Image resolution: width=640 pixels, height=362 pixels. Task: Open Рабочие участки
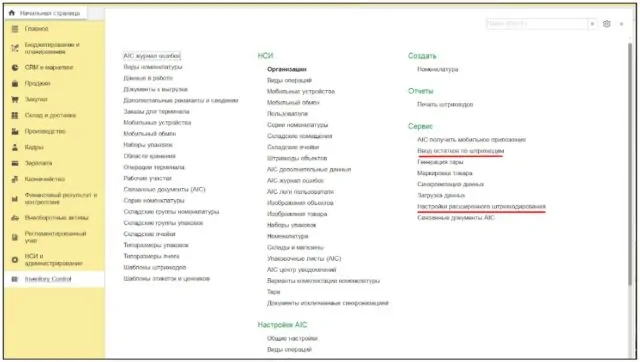148,178
